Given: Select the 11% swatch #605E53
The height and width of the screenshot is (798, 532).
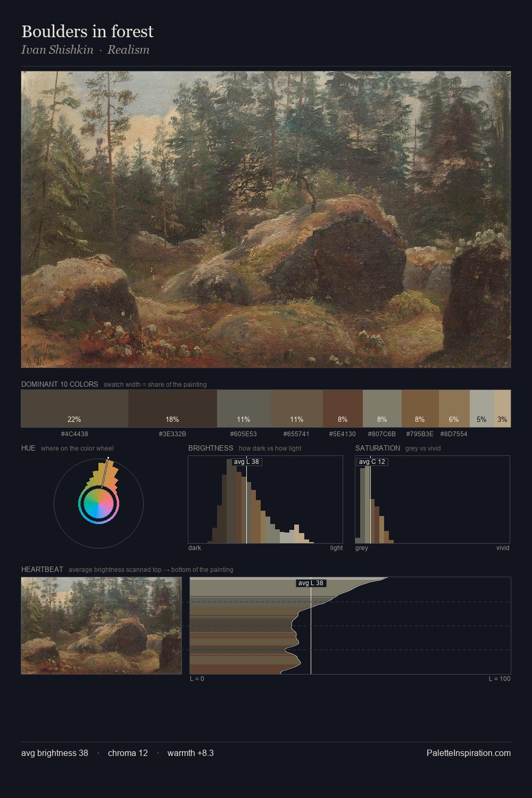Looking at the screenshot, I should (x=244, y=409).
